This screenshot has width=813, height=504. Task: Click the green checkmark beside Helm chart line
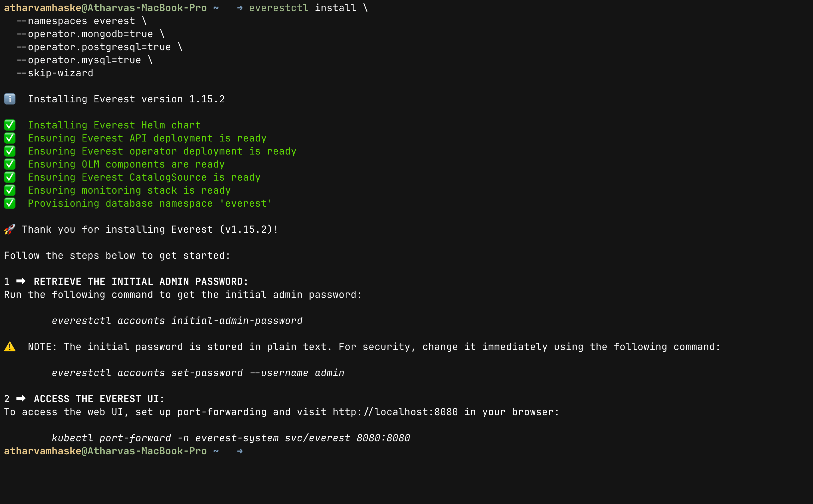click(10, 125)
